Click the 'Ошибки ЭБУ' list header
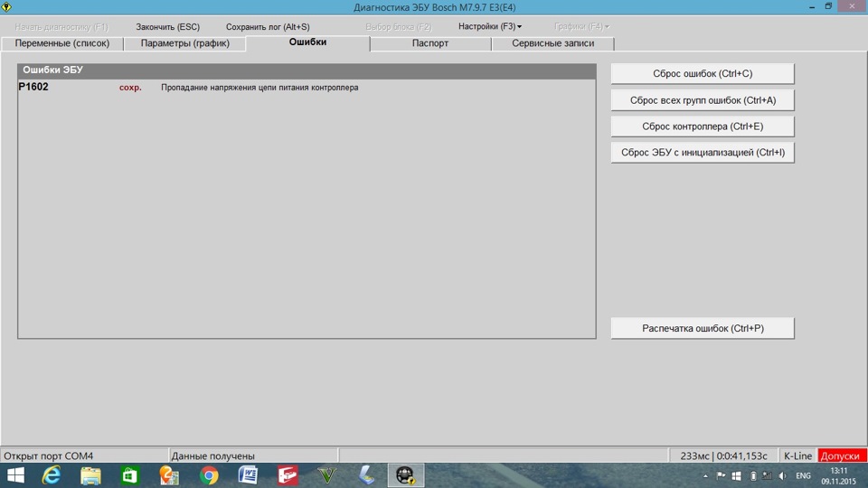This screenshot has width=868, height=488. (x=307, y=70)
